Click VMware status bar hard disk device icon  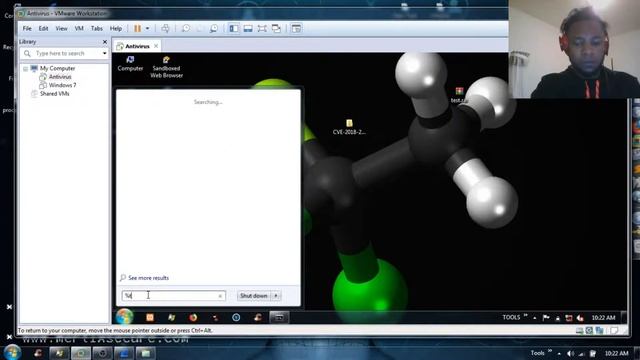pos(579,330)
